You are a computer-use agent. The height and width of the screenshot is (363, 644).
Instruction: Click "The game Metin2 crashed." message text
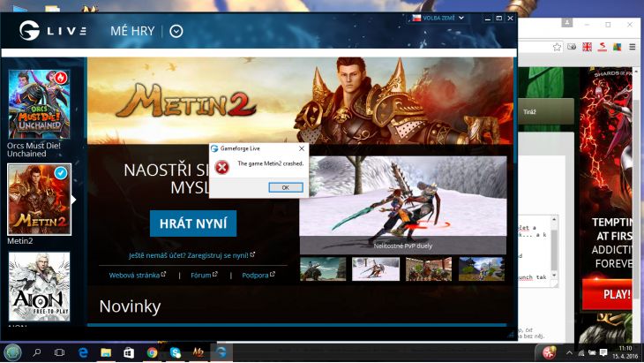point(270,163)
